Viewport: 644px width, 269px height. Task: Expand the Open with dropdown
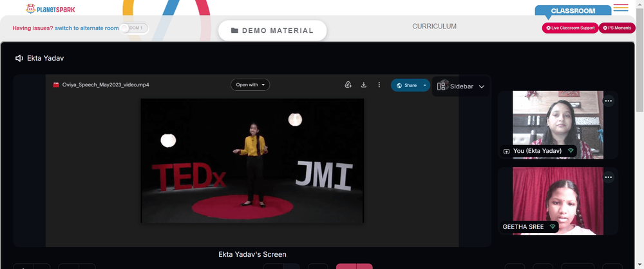pyautogui.click(x=250, y=85)
